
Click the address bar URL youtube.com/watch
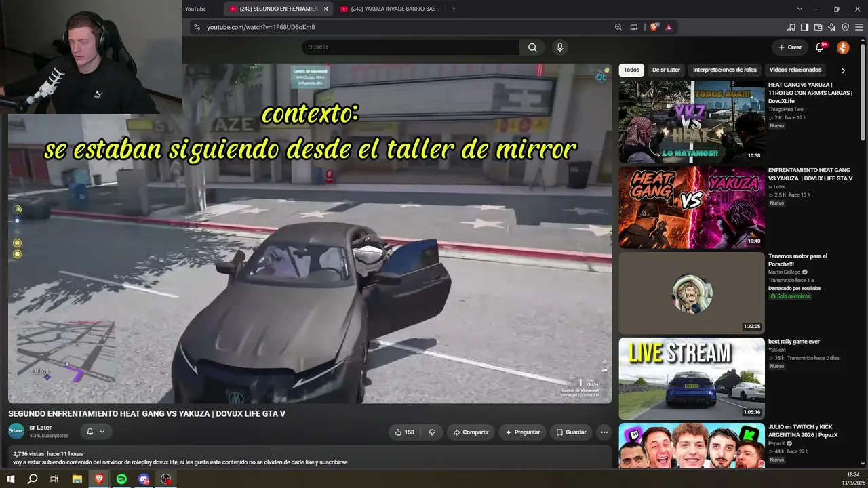[x=261, y=27]
